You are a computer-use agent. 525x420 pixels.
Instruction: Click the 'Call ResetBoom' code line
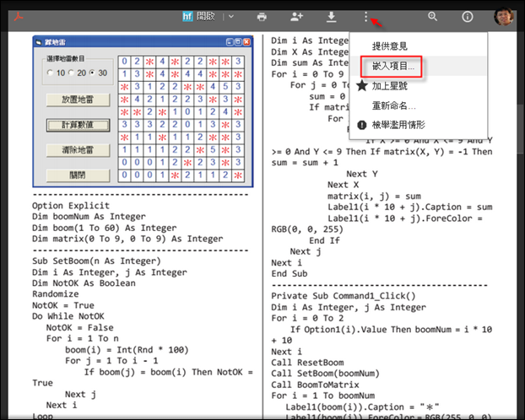307,363
